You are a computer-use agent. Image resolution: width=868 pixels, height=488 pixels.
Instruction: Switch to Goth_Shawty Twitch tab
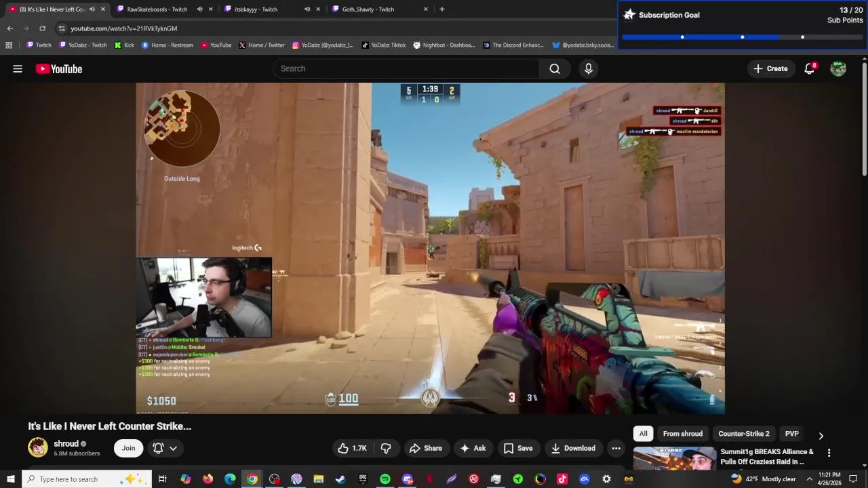click(378, 9)
